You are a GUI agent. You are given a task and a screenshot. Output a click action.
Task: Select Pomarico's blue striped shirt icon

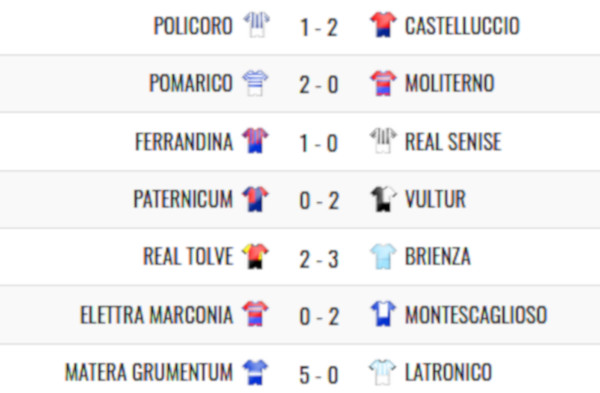point(255,83)
